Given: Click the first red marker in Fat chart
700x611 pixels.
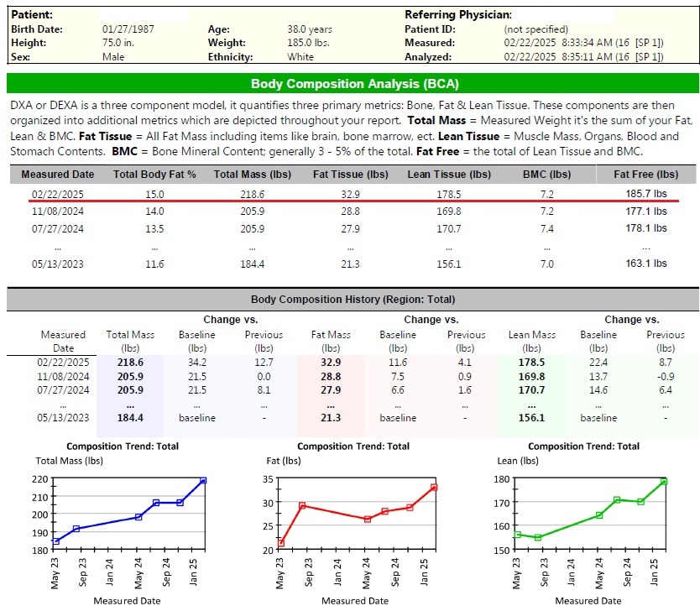Looking at the screenshot, I should 281,543.
